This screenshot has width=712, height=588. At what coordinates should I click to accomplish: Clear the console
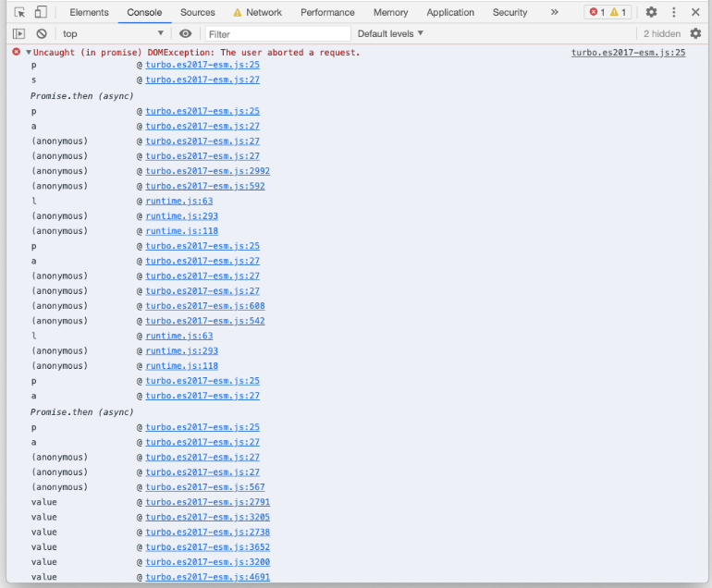pos(42,33)
